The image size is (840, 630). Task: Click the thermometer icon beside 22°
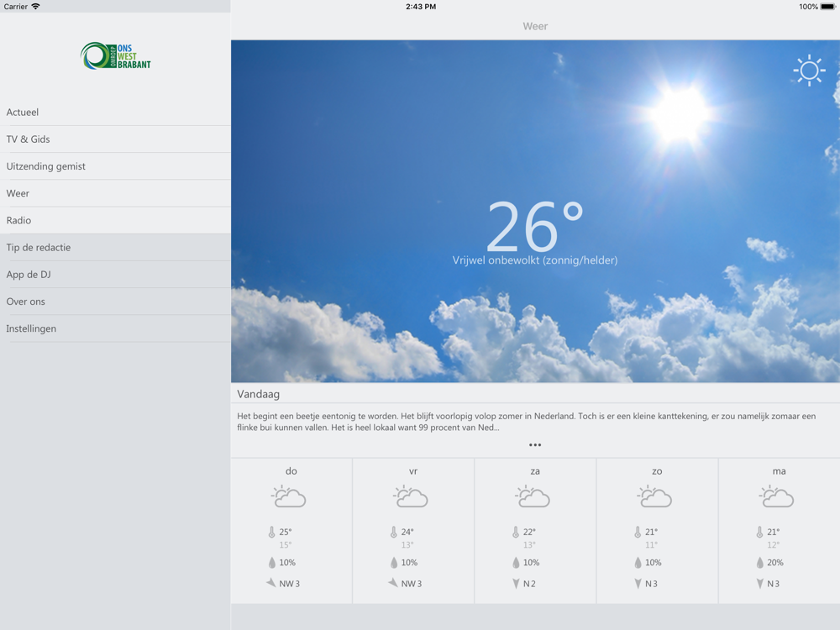pos(516,532)
